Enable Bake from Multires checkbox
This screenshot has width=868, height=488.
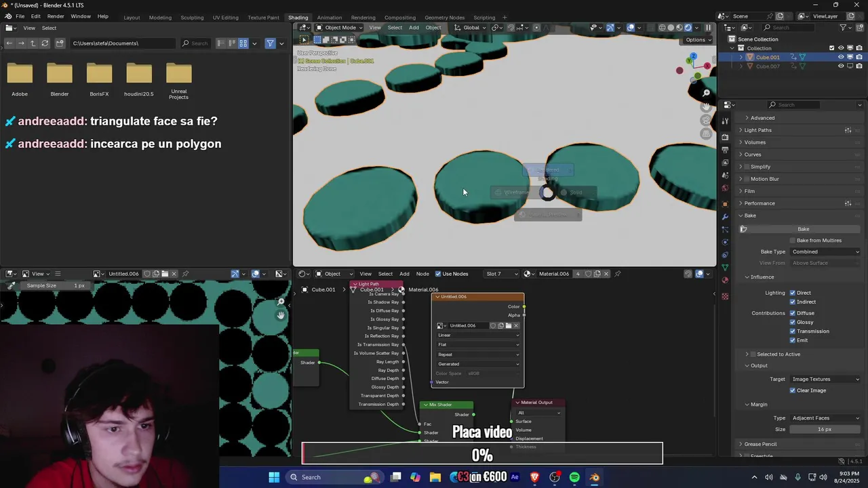792,241
